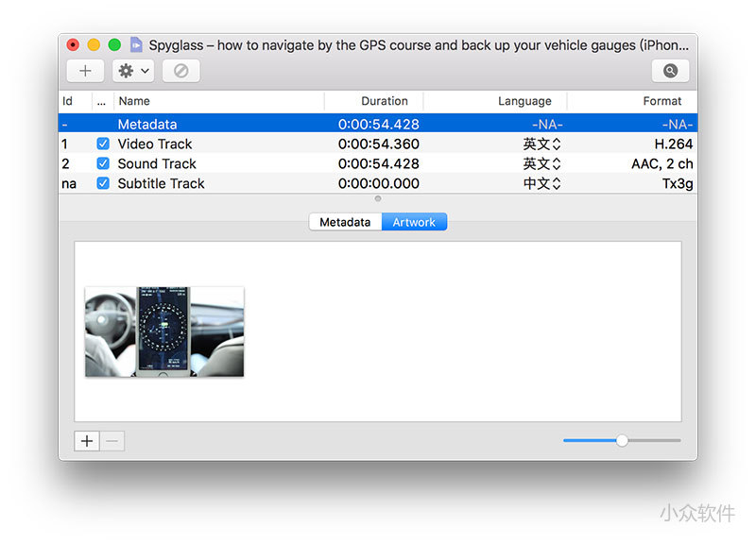Expand Subtitle Track language selector
756x544 pixels.
coord(542,184)
